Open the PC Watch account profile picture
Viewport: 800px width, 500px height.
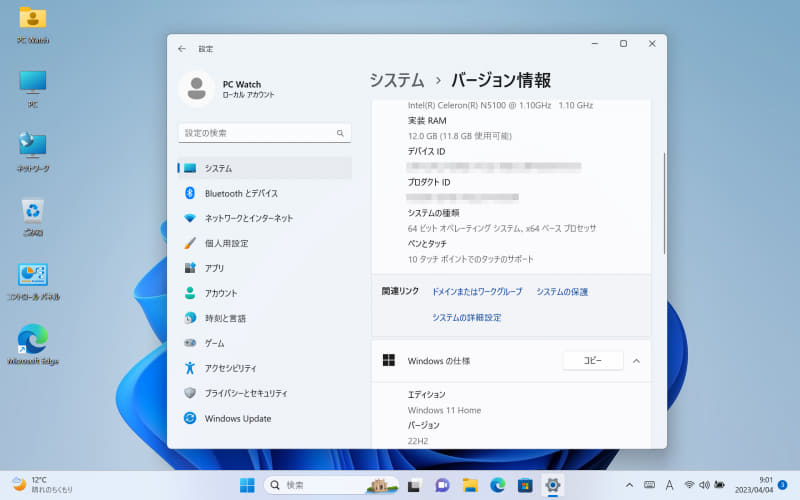coord(196,89)
